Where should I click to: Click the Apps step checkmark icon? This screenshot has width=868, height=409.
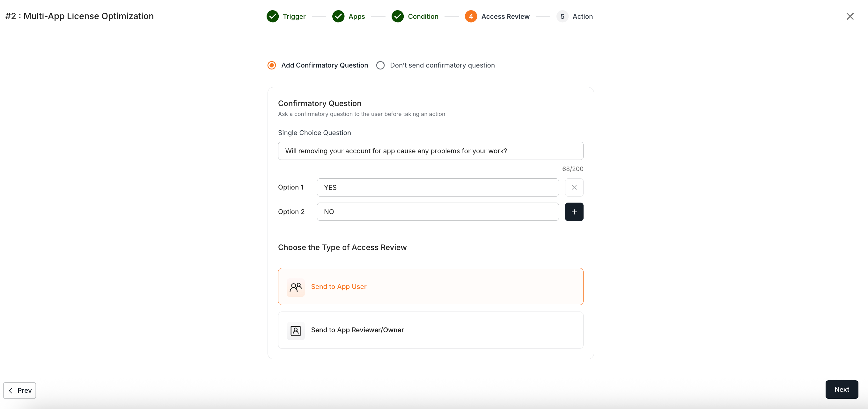point(338,16)
